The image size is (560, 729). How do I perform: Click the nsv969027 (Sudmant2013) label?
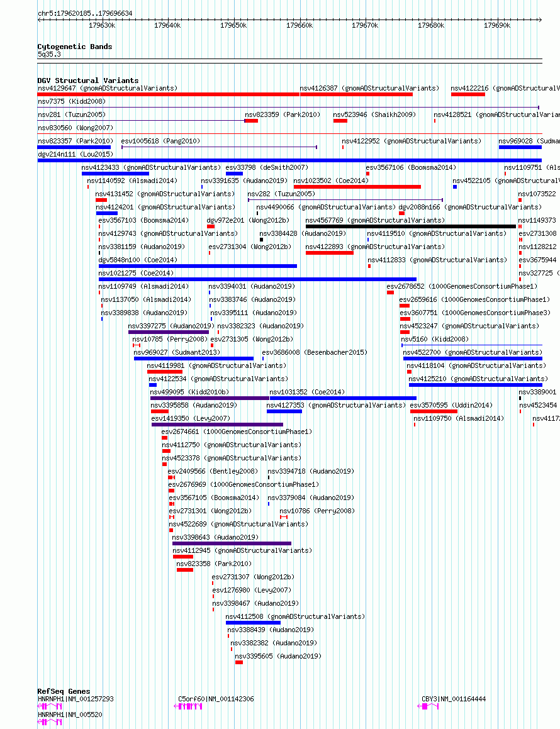177,353
